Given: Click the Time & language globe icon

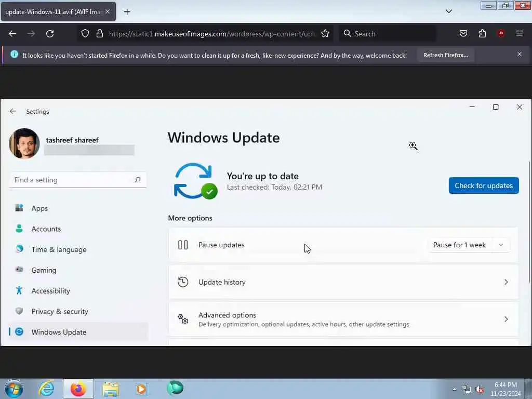Looking at the screenshot, I should (x=19, y=249).
